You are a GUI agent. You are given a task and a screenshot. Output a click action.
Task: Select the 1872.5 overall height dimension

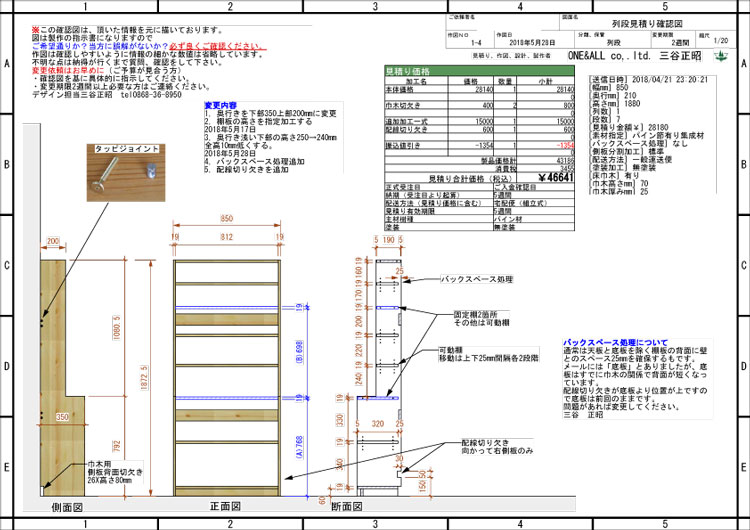(x=144, y=378)
